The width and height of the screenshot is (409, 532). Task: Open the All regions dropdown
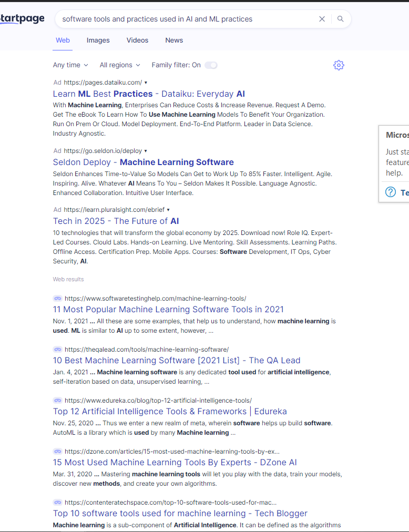coord(120,65)
